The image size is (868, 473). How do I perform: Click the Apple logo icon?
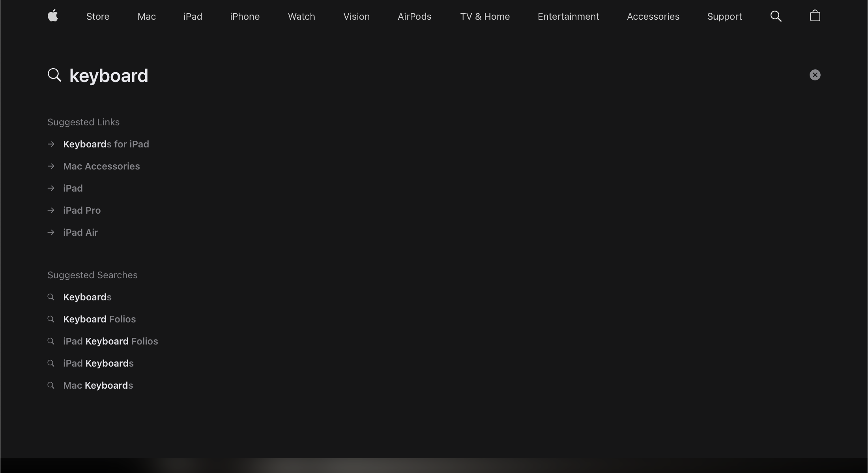53,16
